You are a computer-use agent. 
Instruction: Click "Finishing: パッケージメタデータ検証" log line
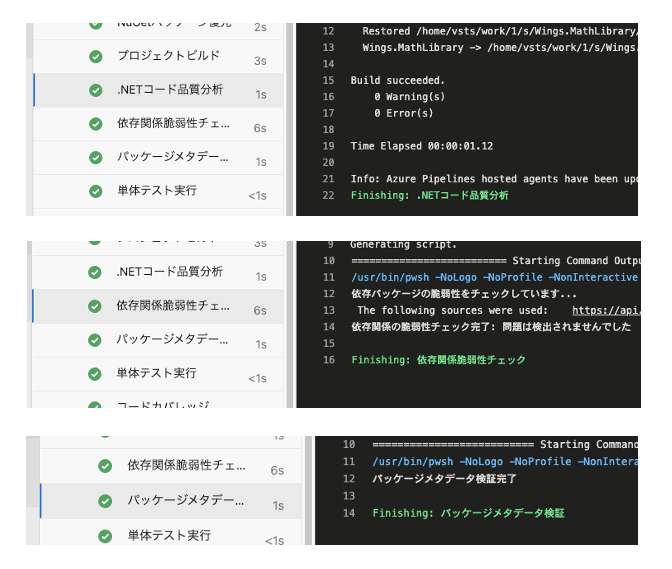[468, 513]
